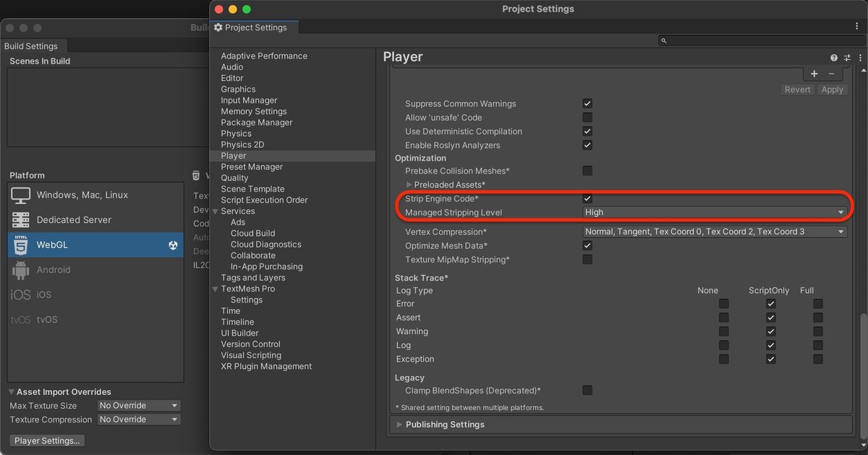868x455 pixels.
Task: Click the minus icon above Apply
Action: point(832,74)
